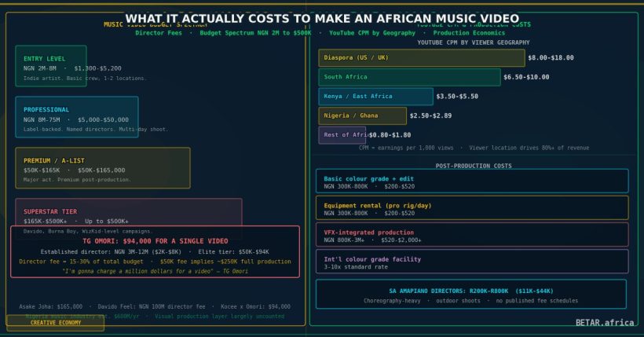Click Entry Level NGN 2M-8M price line
This screenshot has height=337, width=644.
72,68
